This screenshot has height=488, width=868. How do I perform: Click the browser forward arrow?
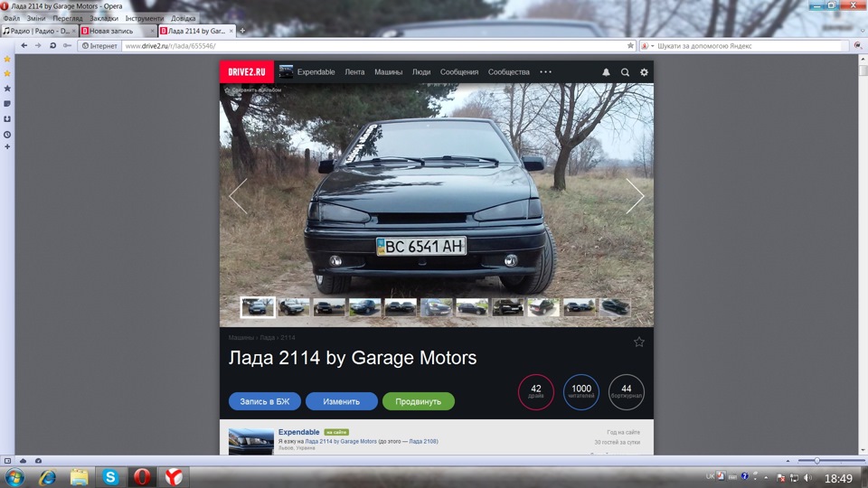38,45
